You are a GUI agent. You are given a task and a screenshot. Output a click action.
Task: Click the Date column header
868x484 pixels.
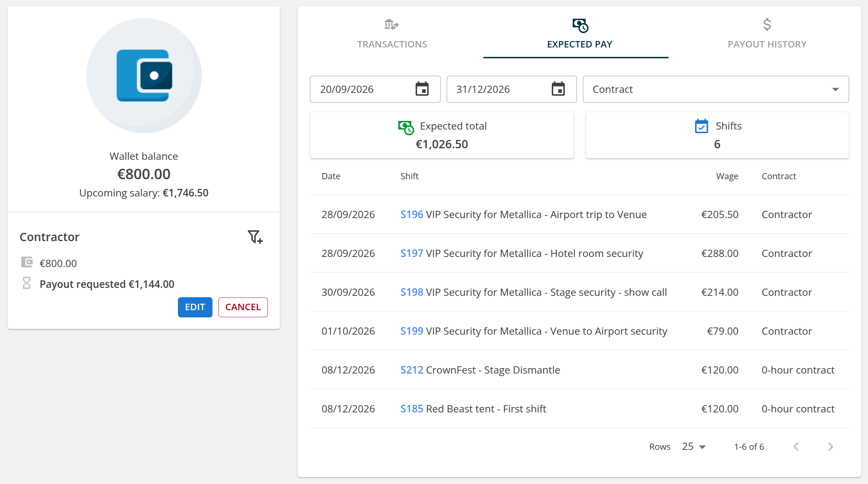(331, 176)
